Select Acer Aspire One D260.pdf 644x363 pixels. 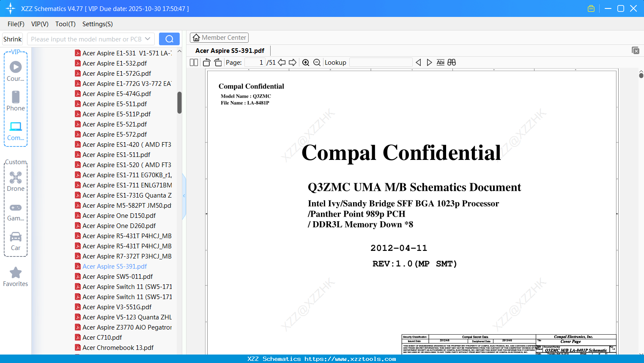coord(119,225)
